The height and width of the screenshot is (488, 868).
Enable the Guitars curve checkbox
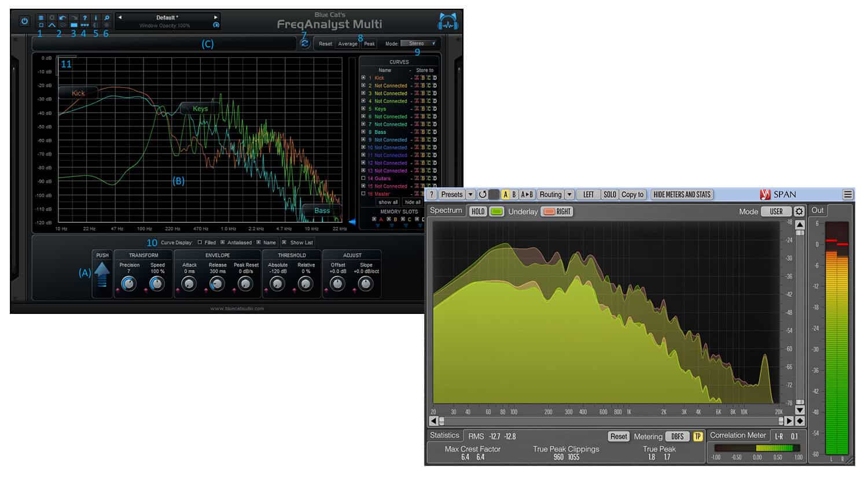tap(363, 178)
